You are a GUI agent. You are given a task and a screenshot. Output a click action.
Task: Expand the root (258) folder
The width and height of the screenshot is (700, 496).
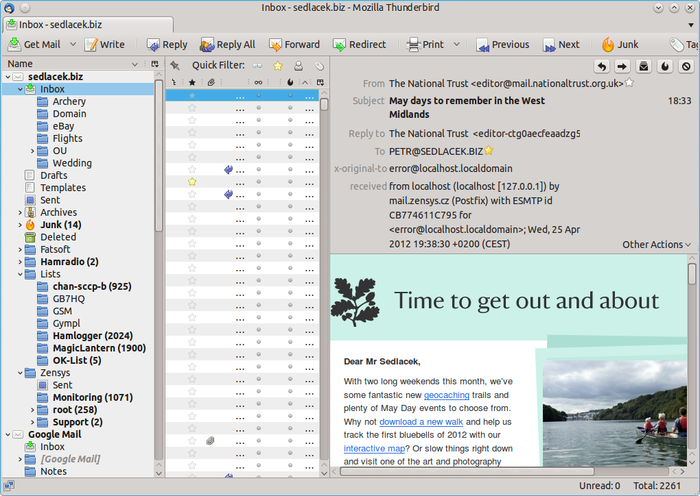(32, 410)
